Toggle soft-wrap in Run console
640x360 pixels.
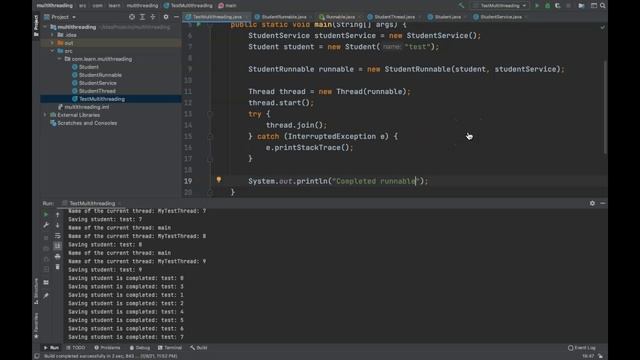tap(58, 236)
